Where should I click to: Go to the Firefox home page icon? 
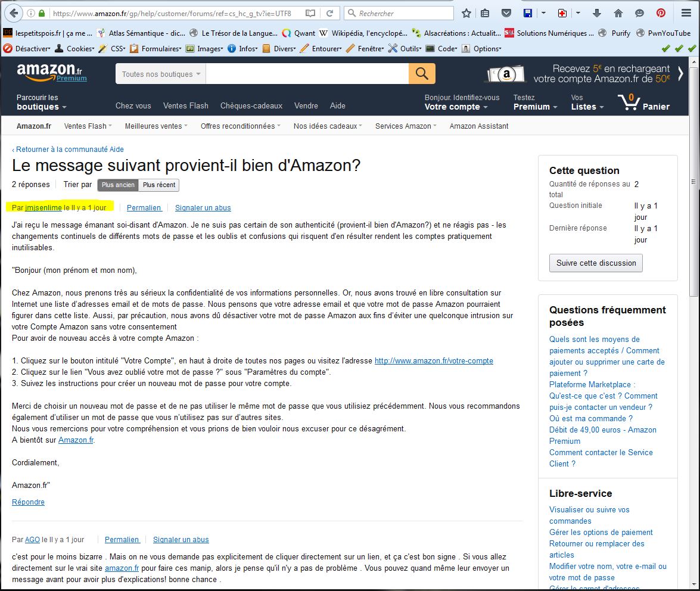point(618,13)
